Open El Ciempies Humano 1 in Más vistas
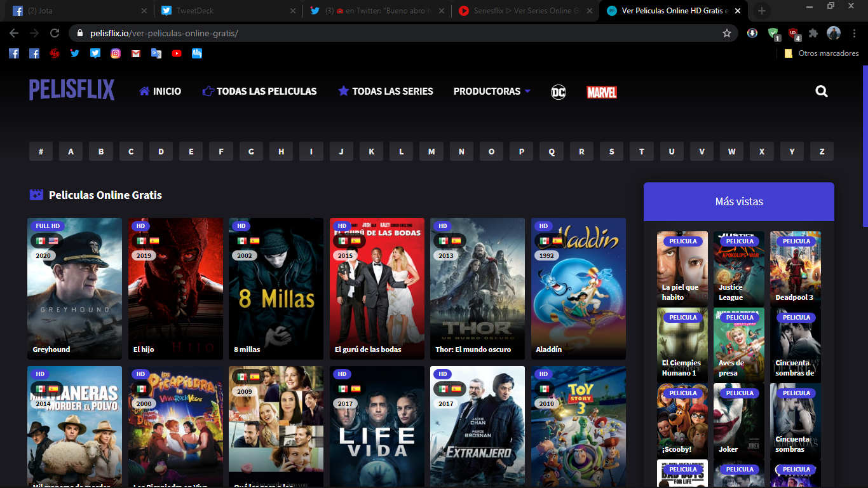 [682, 345]
